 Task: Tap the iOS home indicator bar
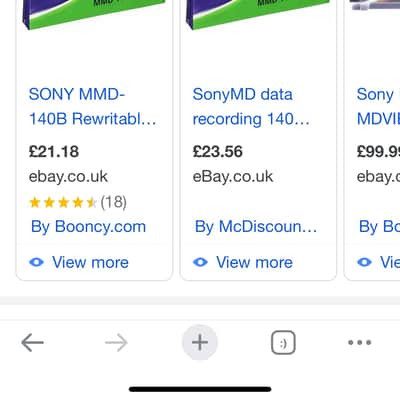[x=200, y=389]
